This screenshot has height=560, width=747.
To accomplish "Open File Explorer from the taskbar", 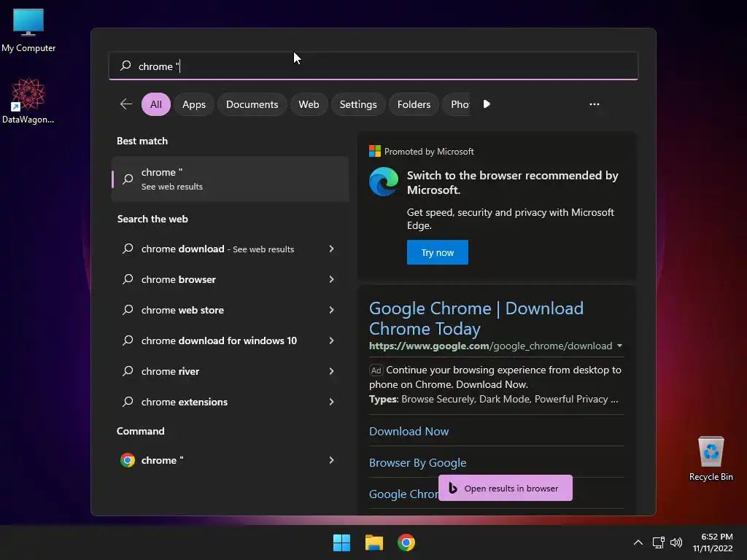I will tap(374, 542).
